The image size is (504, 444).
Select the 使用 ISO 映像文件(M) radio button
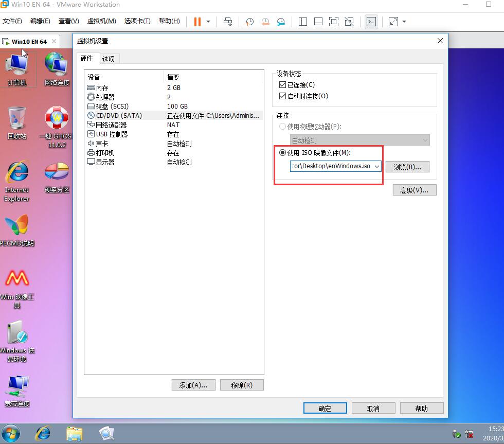point(282,153)
